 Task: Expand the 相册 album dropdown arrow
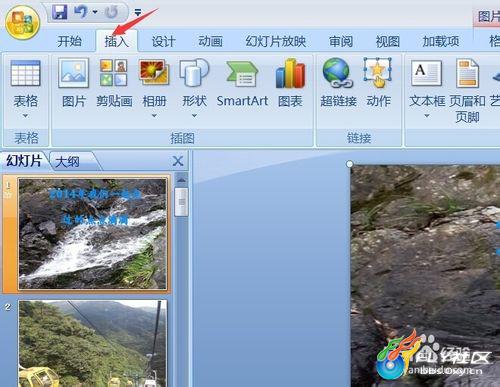coord(154,116)
